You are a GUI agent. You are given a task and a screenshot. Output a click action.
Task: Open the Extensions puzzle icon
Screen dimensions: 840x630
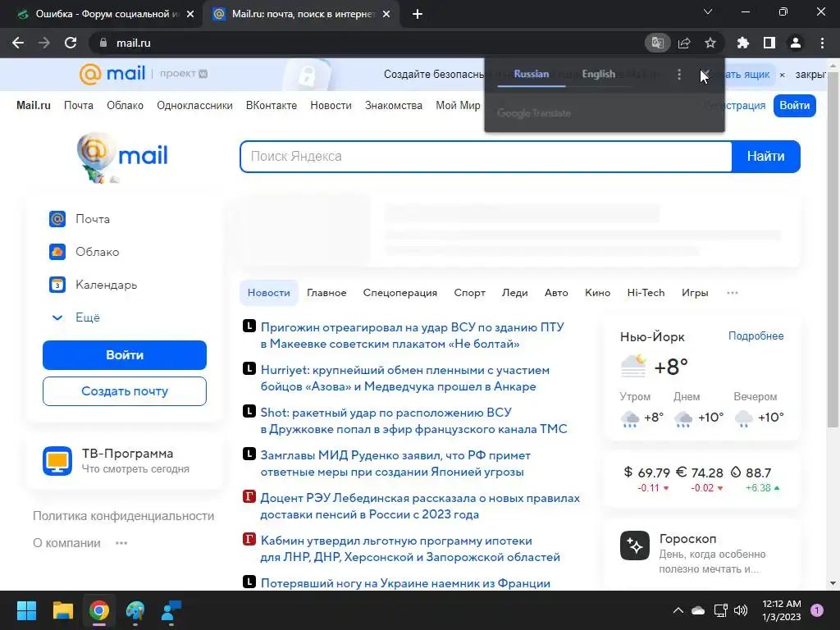[743, 43]
